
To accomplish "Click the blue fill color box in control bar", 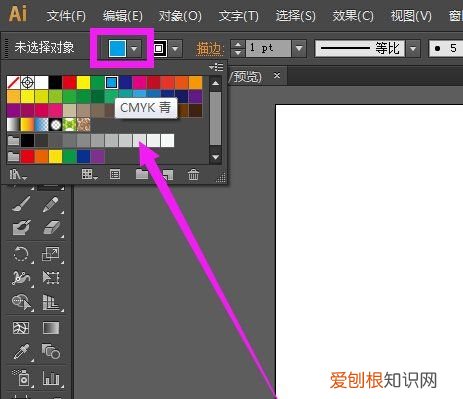I will coord(117,49).
